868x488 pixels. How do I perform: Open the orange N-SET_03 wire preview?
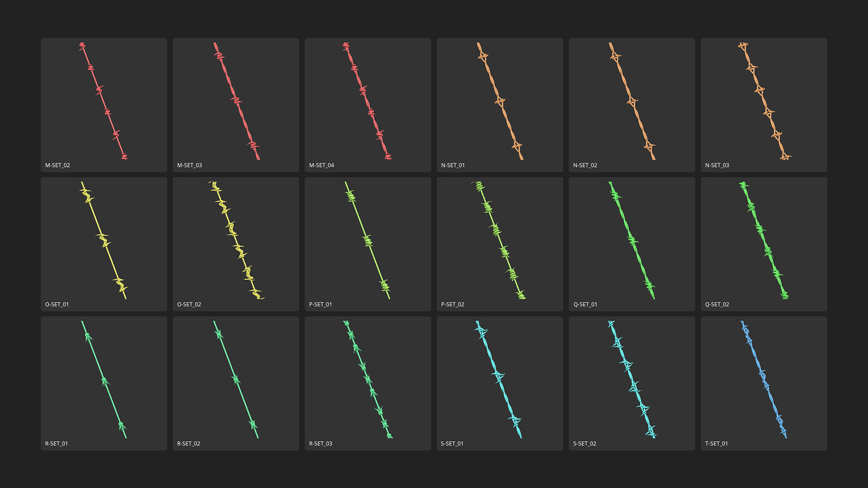(764, 101)
